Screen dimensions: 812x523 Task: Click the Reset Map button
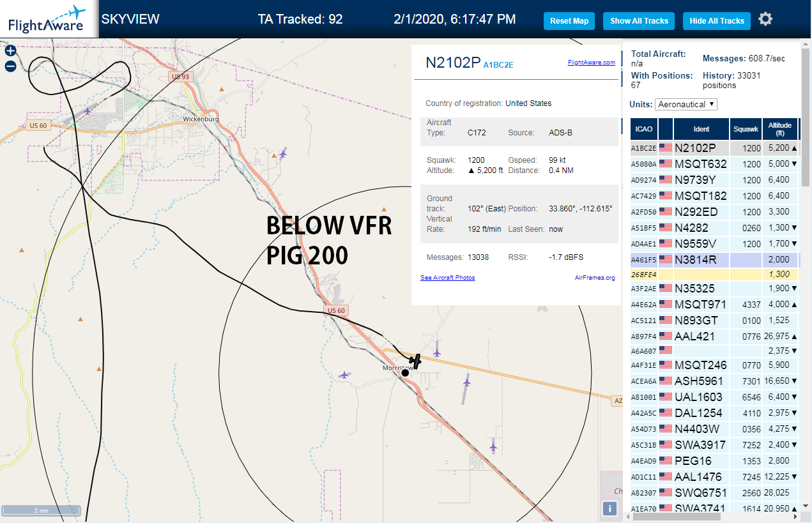pos(569,21)
